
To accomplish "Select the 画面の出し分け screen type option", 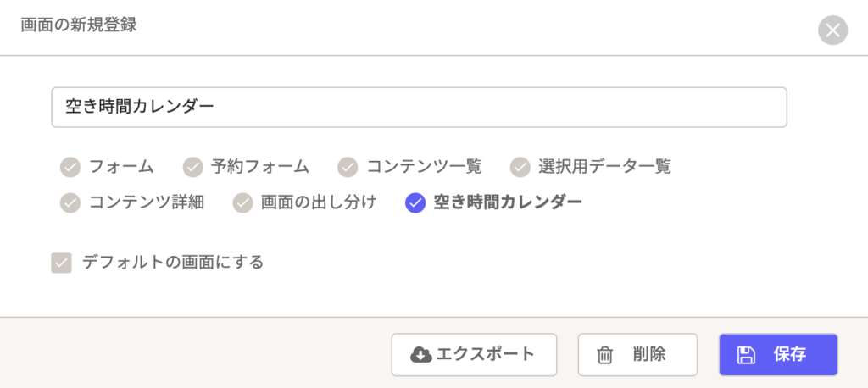I will [304, 202].
